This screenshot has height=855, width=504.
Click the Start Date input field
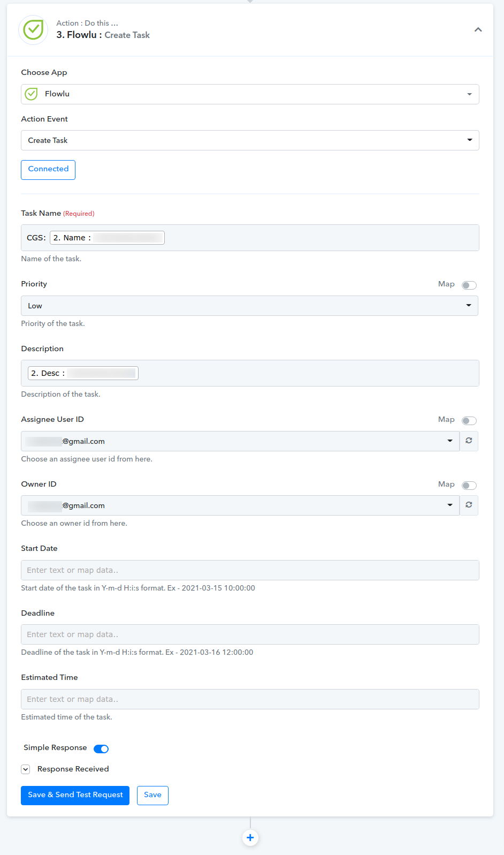pos(250,570)
